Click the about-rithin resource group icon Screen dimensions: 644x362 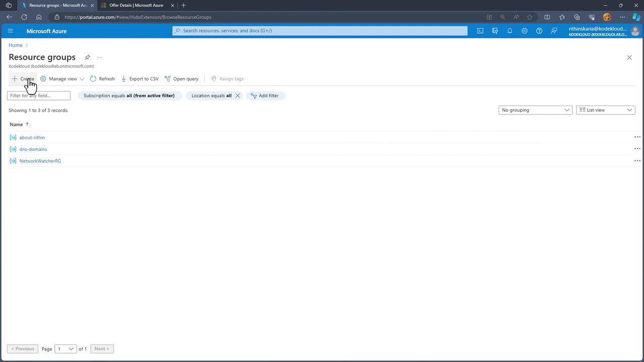[13, 137]
